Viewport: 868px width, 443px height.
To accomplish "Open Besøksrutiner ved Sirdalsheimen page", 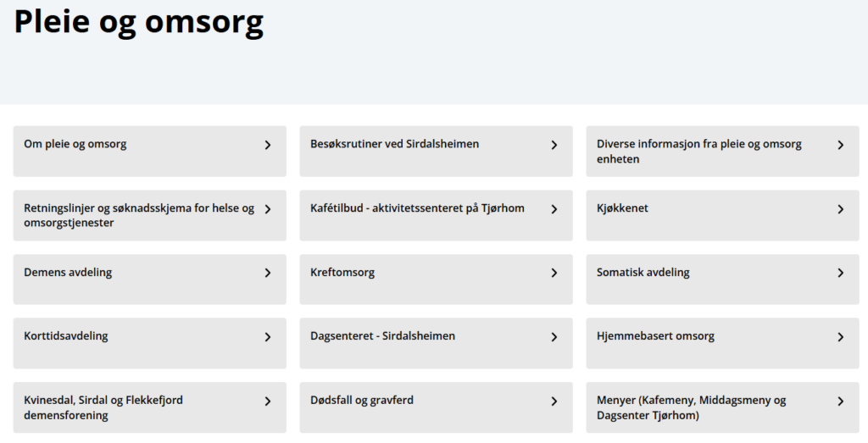I will (394, 145).
